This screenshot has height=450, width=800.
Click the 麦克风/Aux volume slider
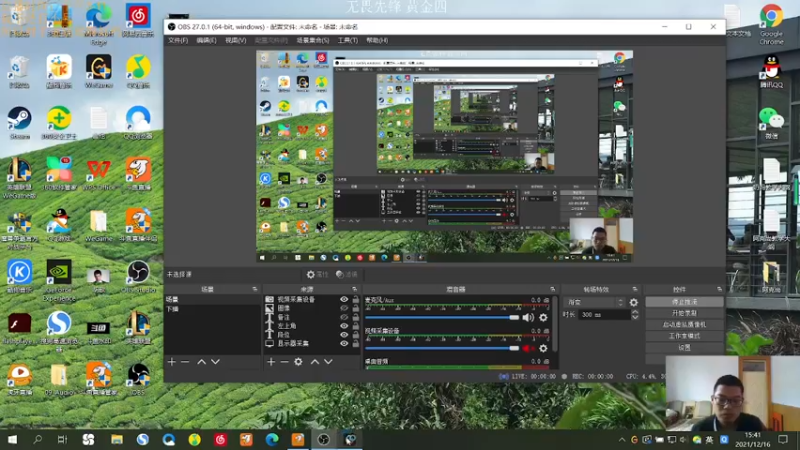click(442, 317)
